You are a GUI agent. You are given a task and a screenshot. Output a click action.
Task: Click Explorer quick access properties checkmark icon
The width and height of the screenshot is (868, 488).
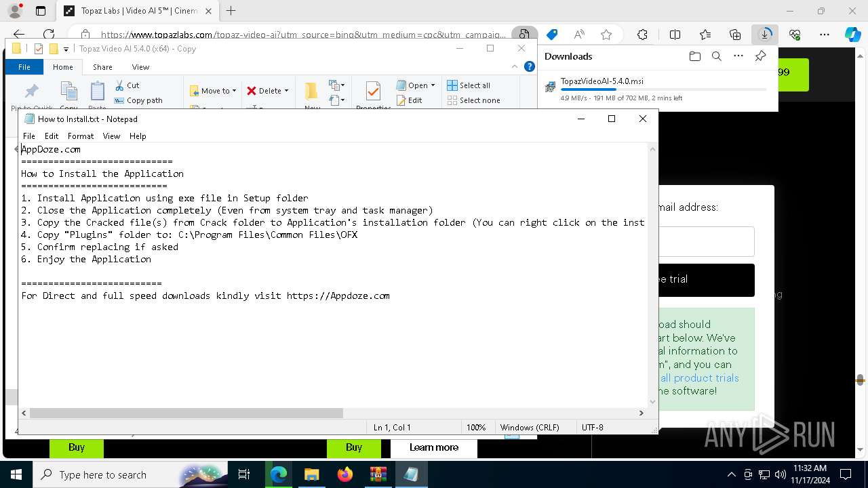tap(38, 49)
